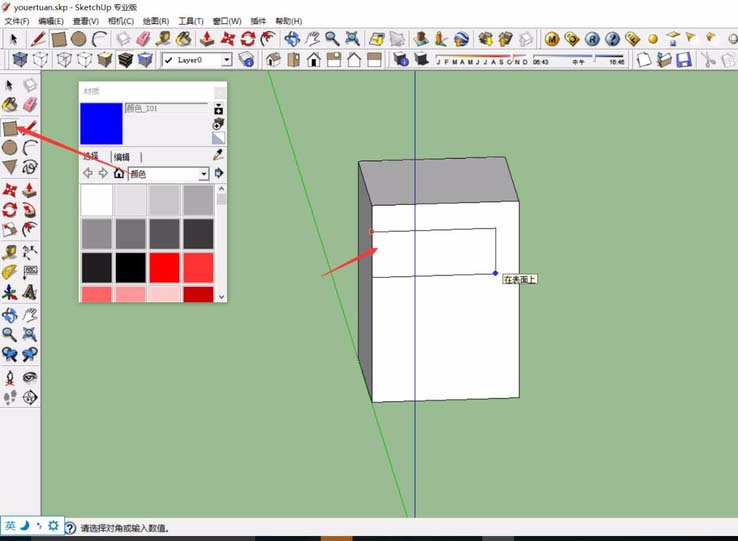Switch to the 编辑 tab in materials panel
The width and height of the screenshot is (738, 541).
click(x=122, y=157)
